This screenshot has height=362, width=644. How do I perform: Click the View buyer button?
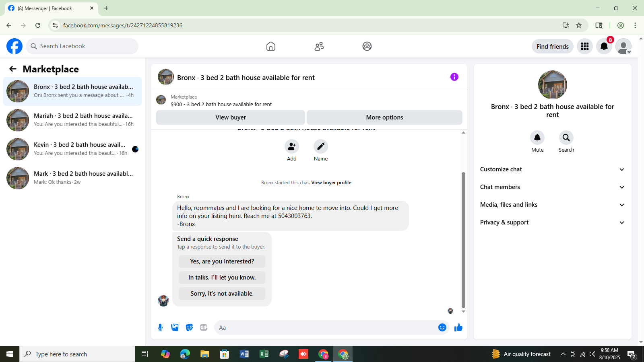pyautogui.click(x=231, y=117)
